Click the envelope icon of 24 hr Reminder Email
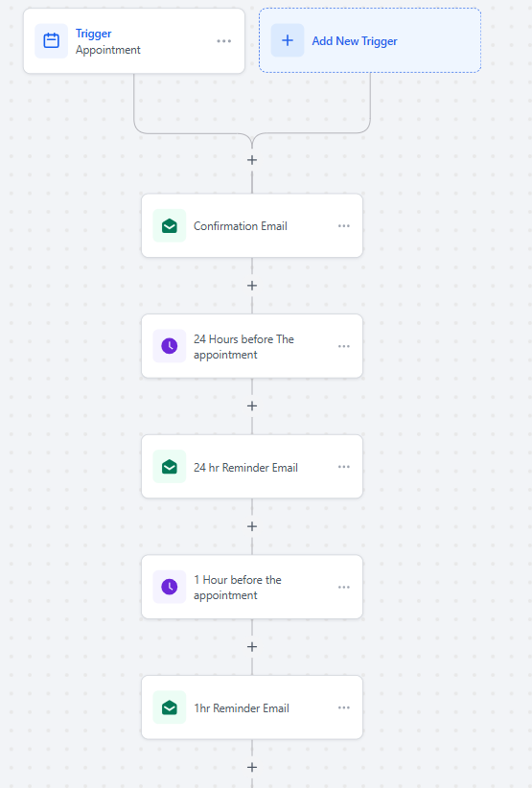This screenshot has width=532, height=788. point(170,467)
